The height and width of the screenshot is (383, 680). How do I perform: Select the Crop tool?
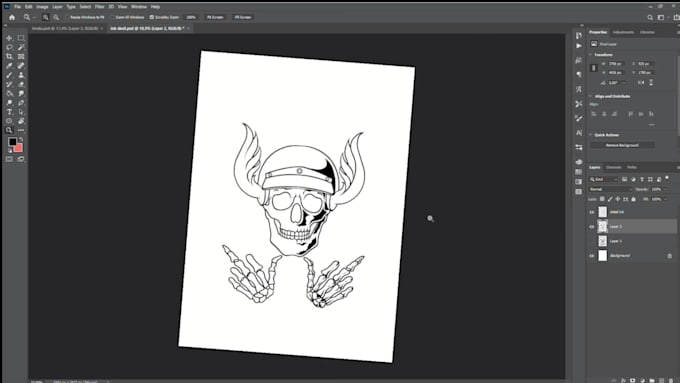pos(9,56)
